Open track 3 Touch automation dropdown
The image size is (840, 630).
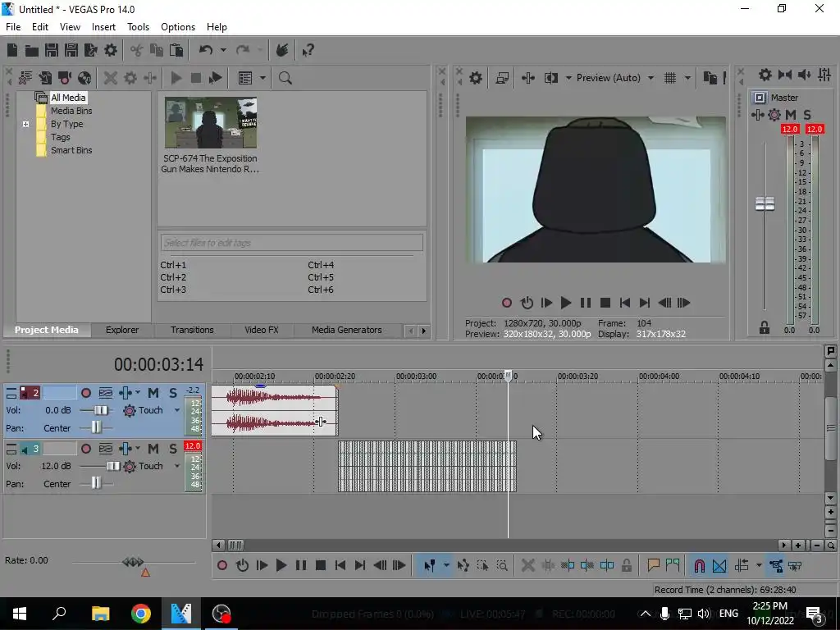click(x=177, y=466)
